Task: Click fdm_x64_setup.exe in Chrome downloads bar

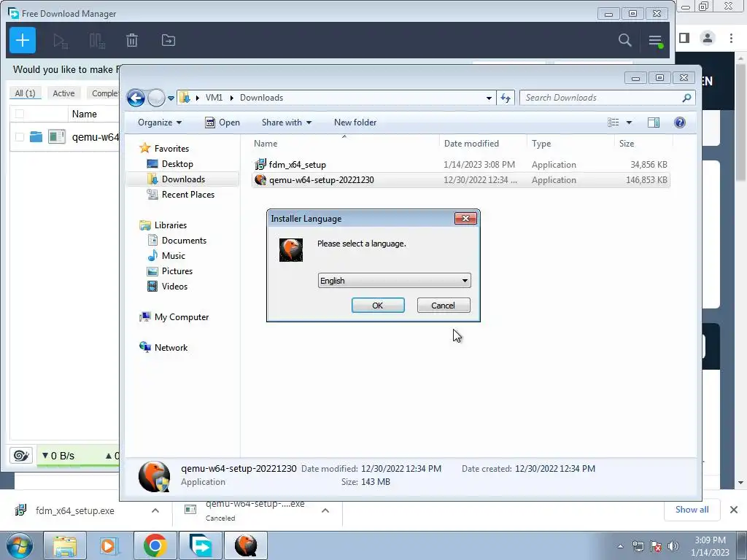Action: point(74,510)
